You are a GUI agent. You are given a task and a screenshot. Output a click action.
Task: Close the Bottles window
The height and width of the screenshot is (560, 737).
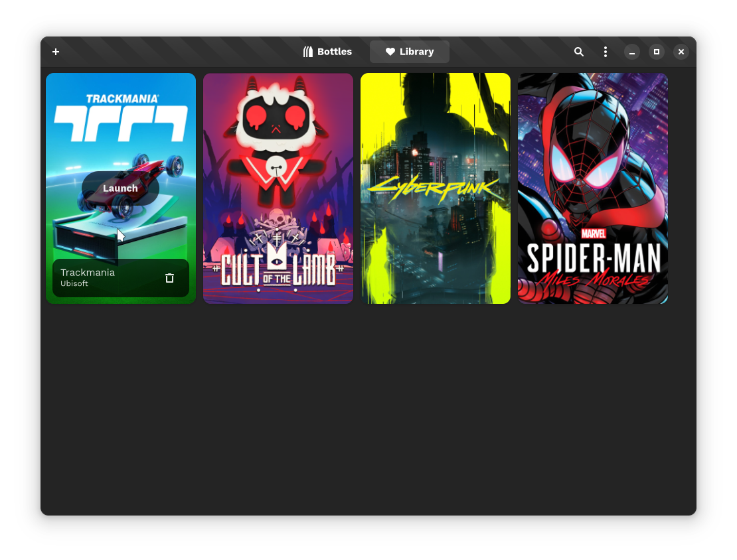pos(681,52)
